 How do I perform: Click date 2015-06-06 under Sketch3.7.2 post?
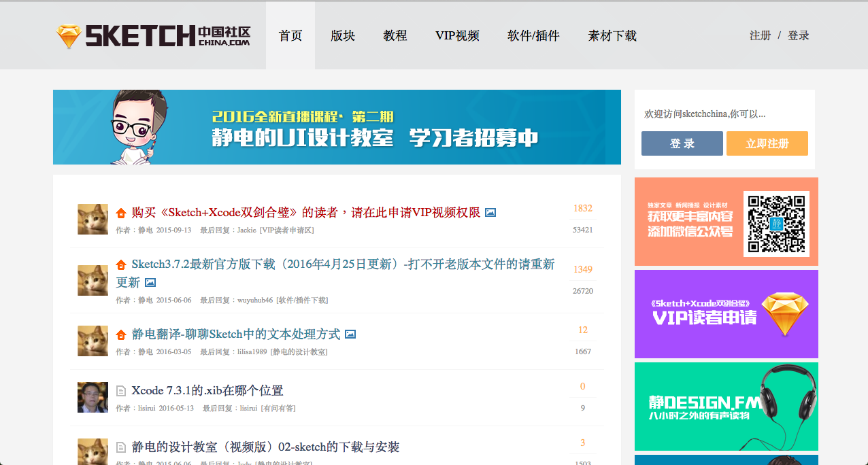coord(173,300)
